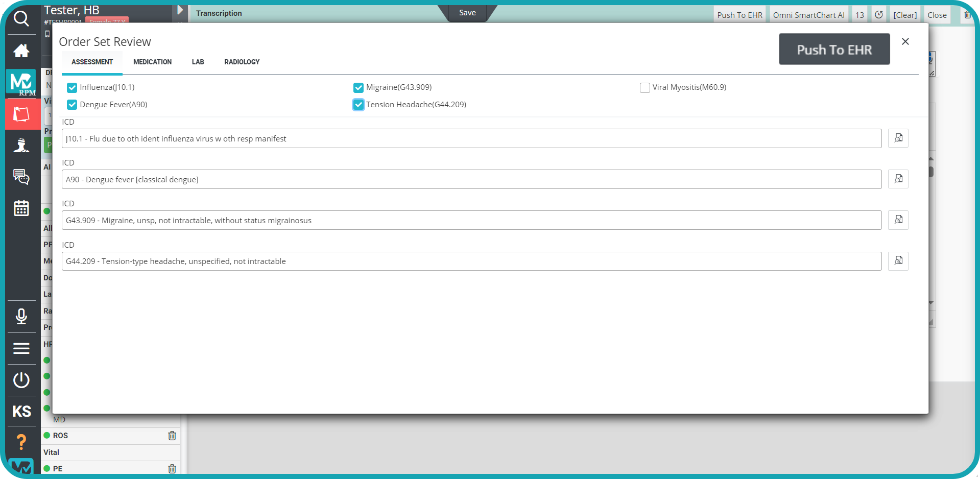Click the trash icon in top bar
The width and height of the screenshot is (980, 479).
(967, 15)
